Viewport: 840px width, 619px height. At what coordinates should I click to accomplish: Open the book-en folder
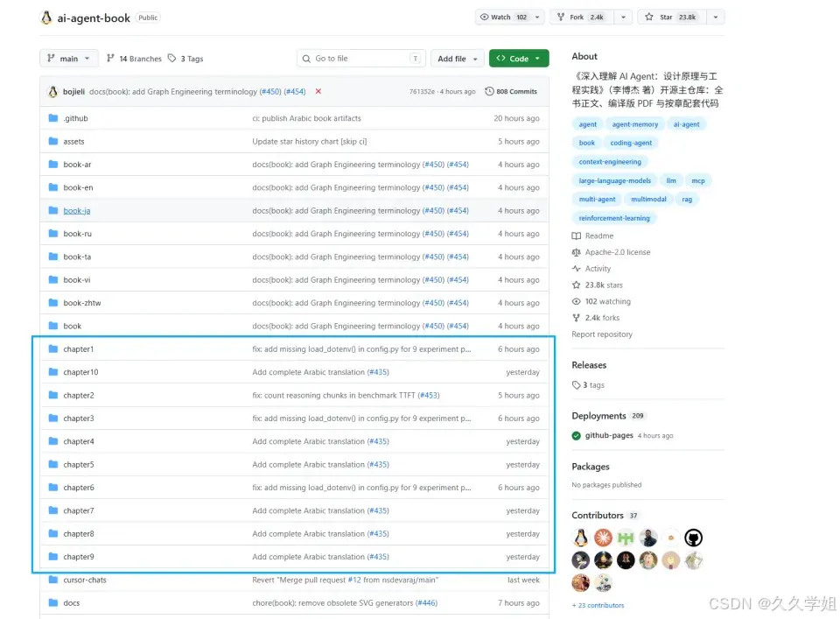[78, 187]
